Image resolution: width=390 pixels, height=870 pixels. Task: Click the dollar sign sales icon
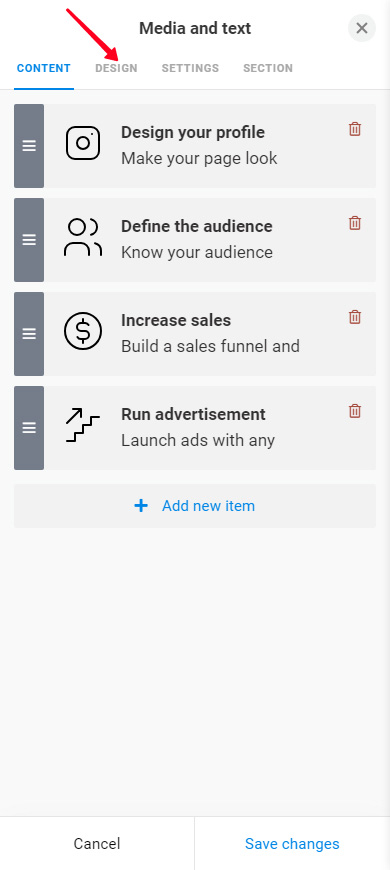[x=83, y=331]
